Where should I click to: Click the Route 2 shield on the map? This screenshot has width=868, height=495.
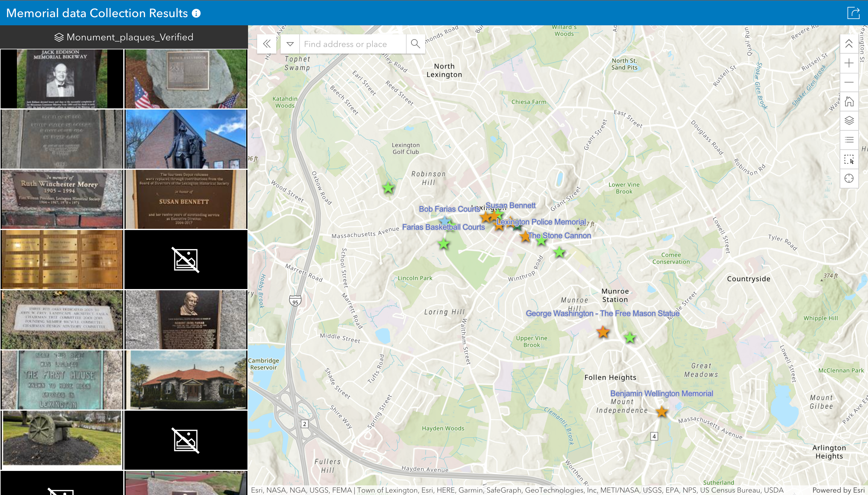tap(304, 424)
